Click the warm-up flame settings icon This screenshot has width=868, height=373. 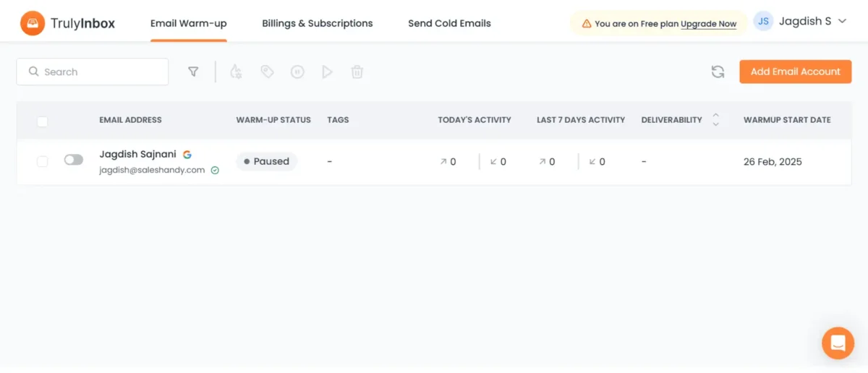(x=235, y=72)
